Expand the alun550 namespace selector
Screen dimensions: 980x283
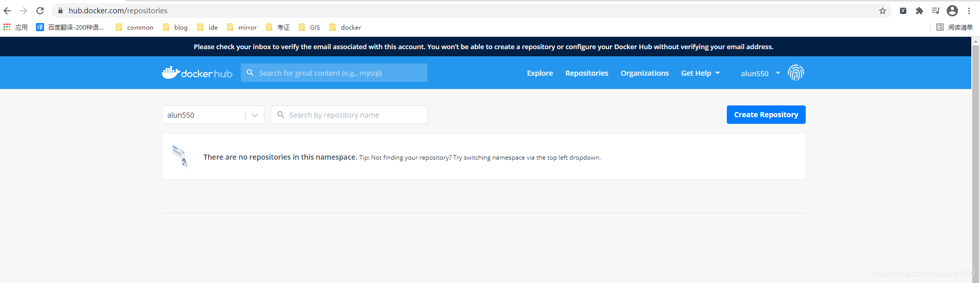pos(213,115)
